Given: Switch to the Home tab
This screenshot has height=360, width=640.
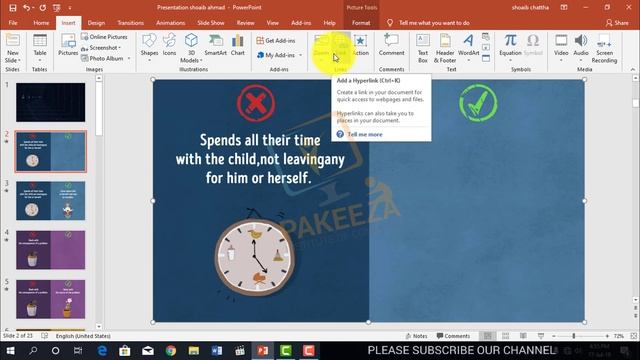Looking at the screenshot, I should click(41, 23).
